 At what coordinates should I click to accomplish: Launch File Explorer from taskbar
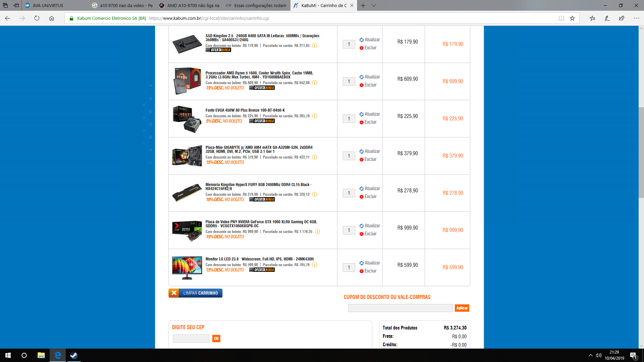click(41, 355)
